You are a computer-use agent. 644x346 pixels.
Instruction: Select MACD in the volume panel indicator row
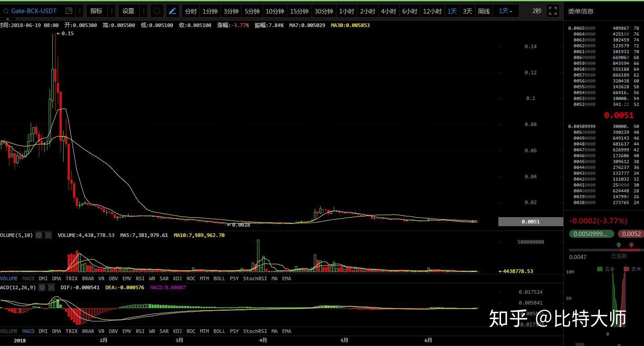tap(28, 278)
